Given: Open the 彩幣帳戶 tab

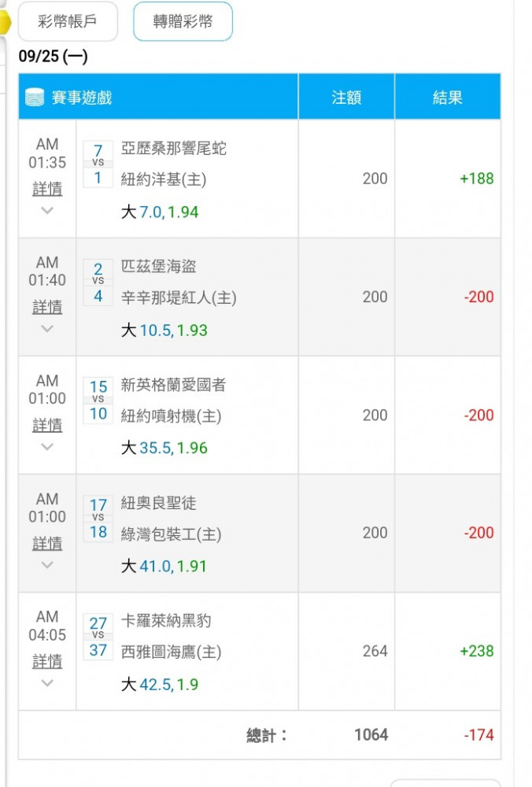Looking at the screenshot, I should tap(68, 21).
